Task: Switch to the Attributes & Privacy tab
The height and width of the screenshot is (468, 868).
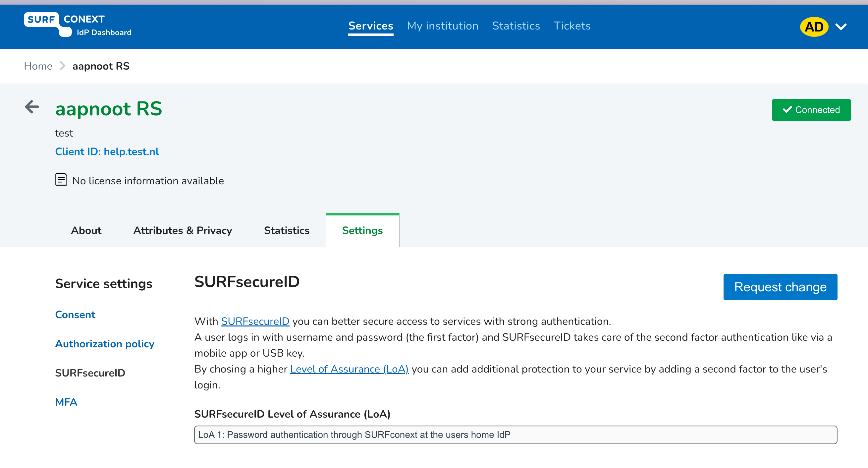Action: point(183,230)
